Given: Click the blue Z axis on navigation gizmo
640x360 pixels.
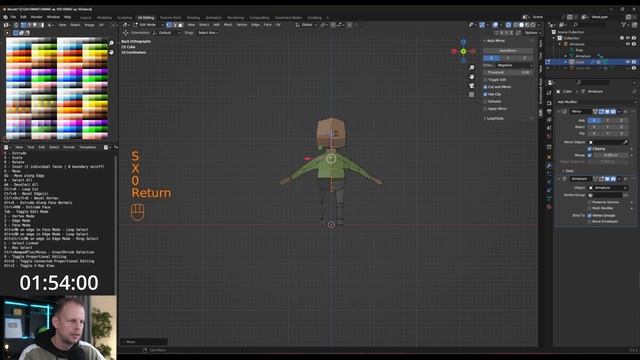Looking at the screenshot, I should 463,42.
